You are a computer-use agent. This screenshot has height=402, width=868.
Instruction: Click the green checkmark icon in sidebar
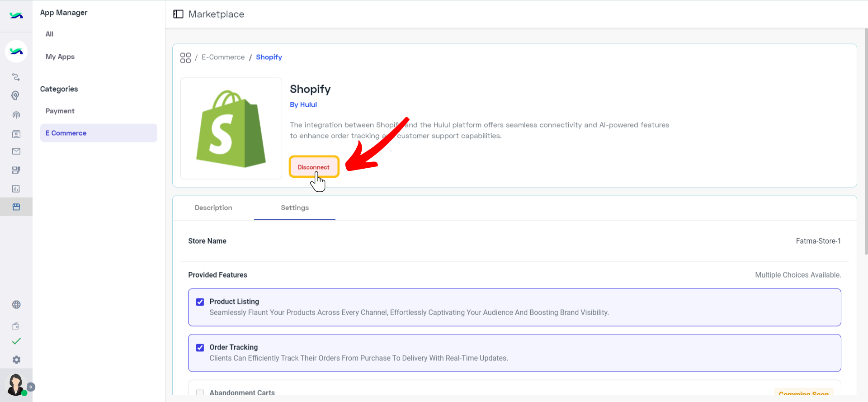point(16,341)
